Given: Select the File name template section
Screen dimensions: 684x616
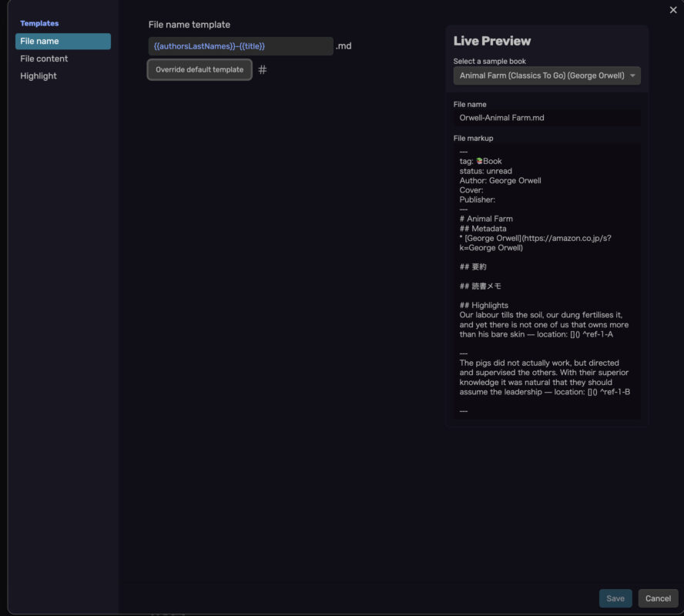Looking at the screenshot, I should tap(63, 42).
